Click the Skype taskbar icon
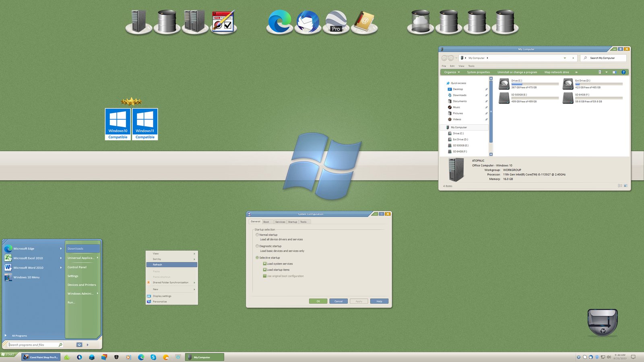Screen dimensions: 644x362 [153, 357]
